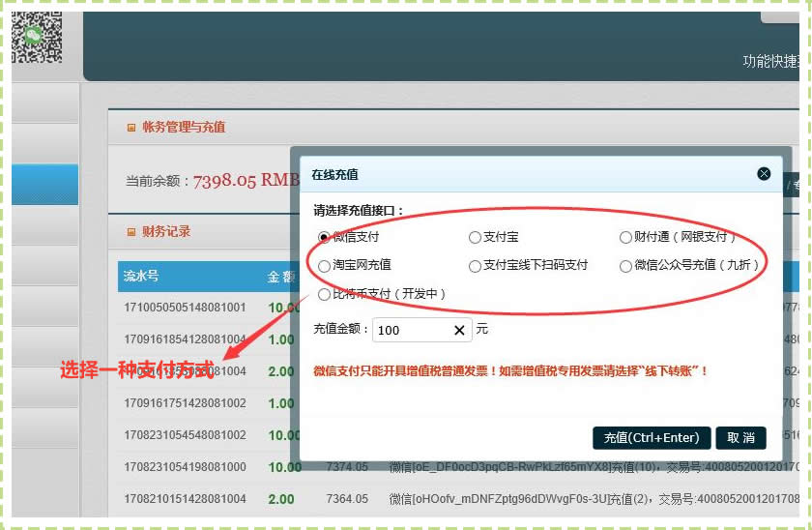Select 支付宝线下扫码支付 option

(x=475, y=265)
